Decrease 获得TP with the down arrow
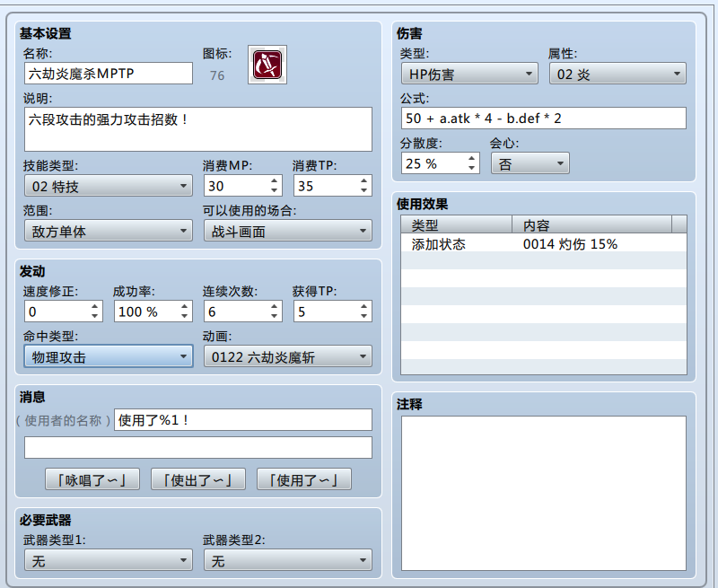The height and width of the screenshot is (588, 718). (363, 316)
